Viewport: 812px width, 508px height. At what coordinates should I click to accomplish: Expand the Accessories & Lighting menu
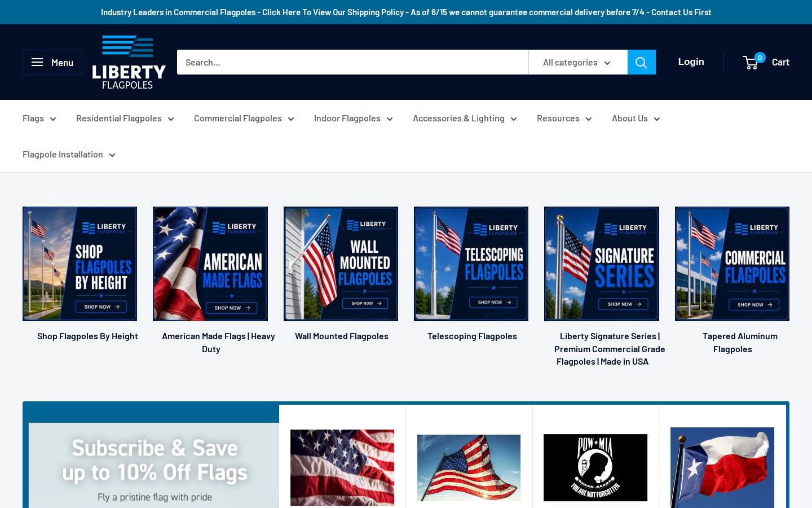pos(465,119)
